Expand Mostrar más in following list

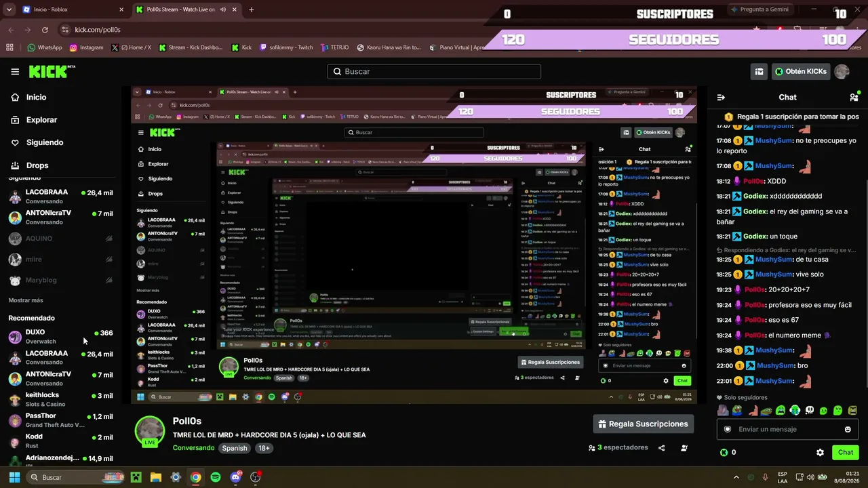pos(26,300)
